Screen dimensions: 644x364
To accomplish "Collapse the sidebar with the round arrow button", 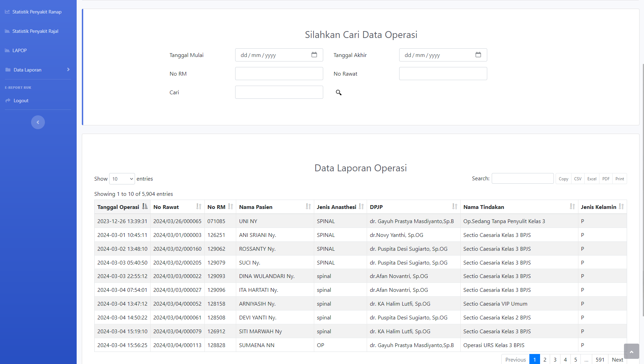I will click(x=38, y=122).
